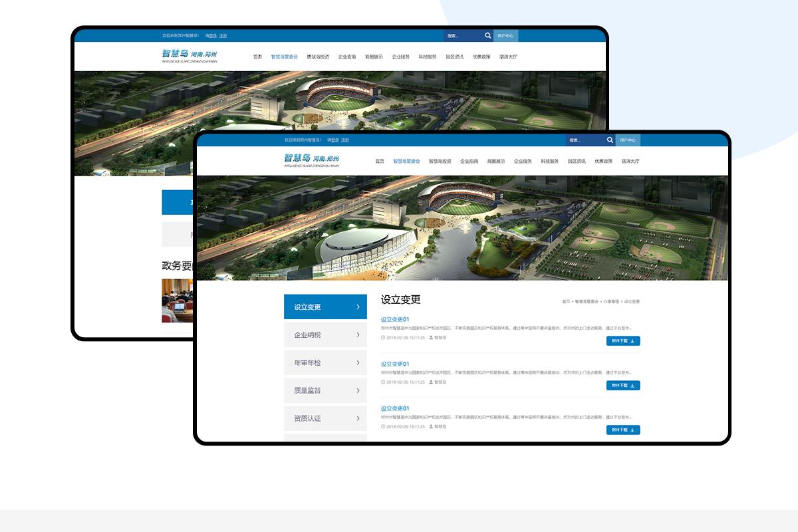Open 企业招商 in the back window navigation
798x532 pixels.
[x=347, y=57]
